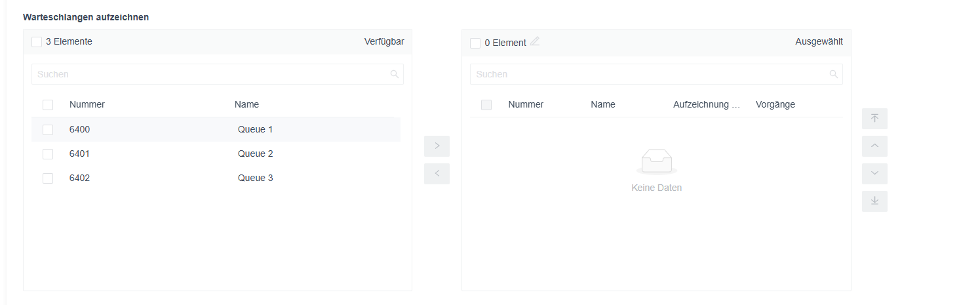Click the search magnifier in the Verfügbar panel
Screen dimensions: 980x305
pyautogui.click(x=395, y=74)
